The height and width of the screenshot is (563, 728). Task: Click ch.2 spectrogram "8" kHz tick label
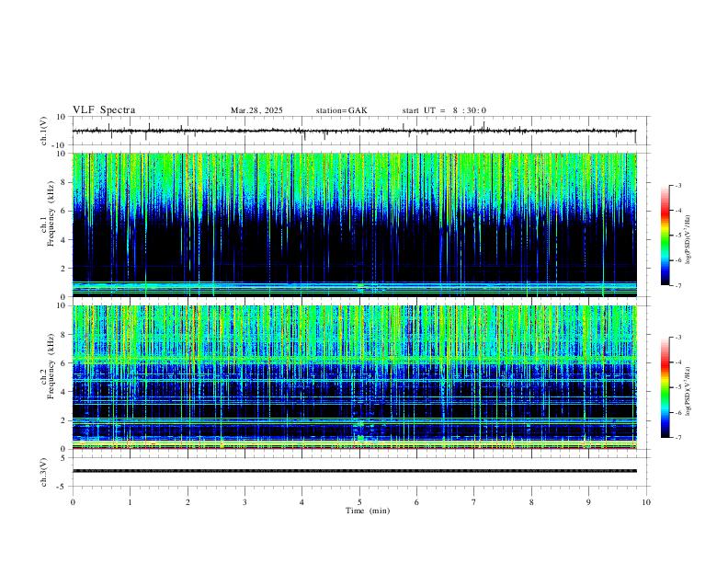[x=64, y=335]
